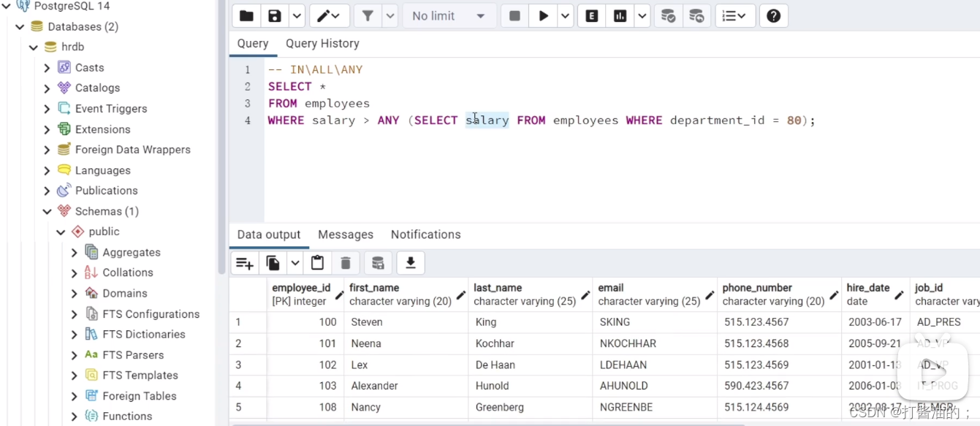Edit the email column pencil icon
Screen dimensions: 980x426
click(x=710, y=295)
